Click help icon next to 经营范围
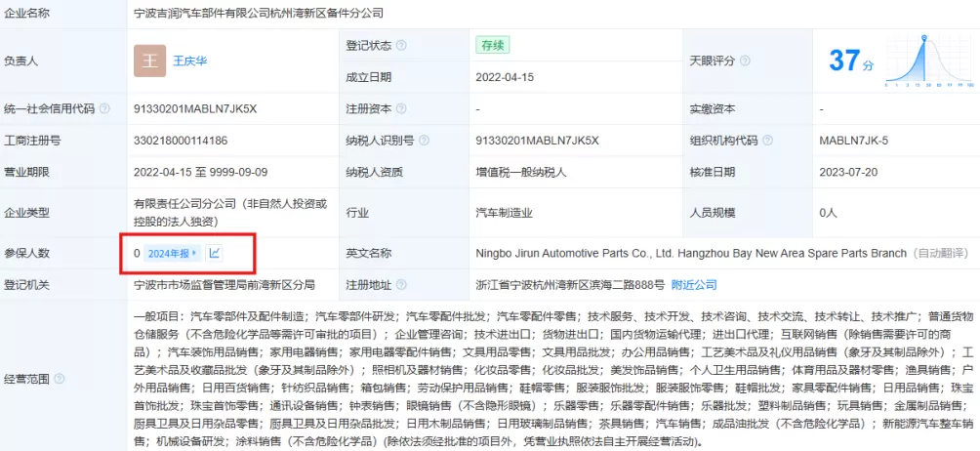 (59, 379)
